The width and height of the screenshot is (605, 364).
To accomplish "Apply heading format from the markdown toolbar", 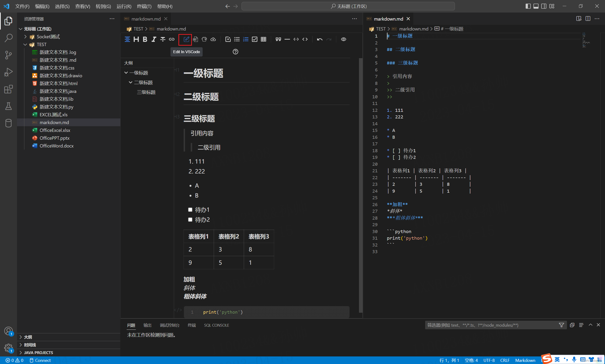I will 136,39.
